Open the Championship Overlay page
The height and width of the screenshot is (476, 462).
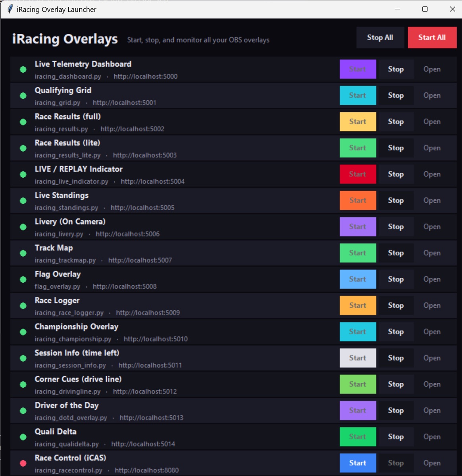click(x=432, y=332)
